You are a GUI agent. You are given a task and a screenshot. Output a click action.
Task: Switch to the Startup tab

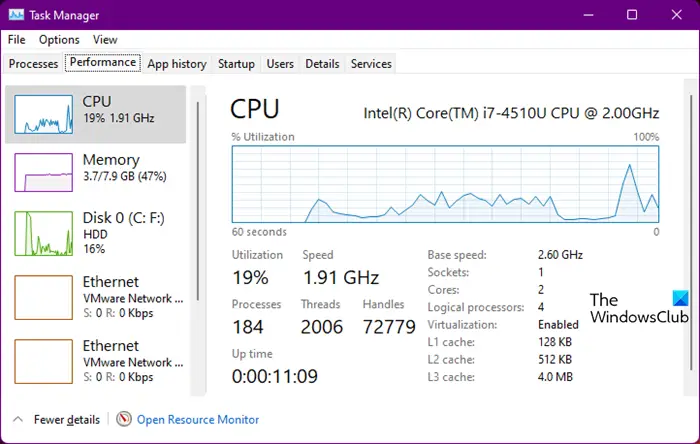(236, 64)
